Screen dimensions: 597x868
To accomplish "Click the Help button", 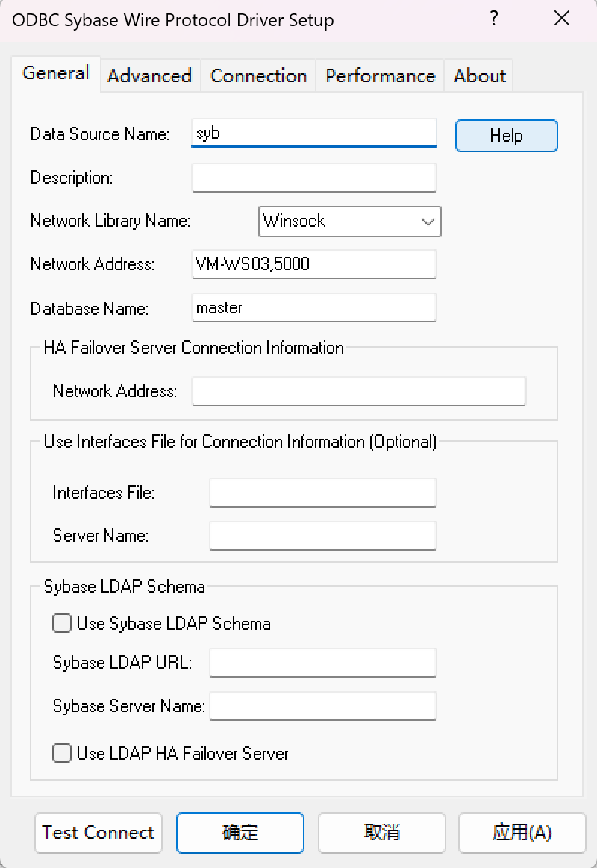I will pyautogui.click(x=506, y=136).
